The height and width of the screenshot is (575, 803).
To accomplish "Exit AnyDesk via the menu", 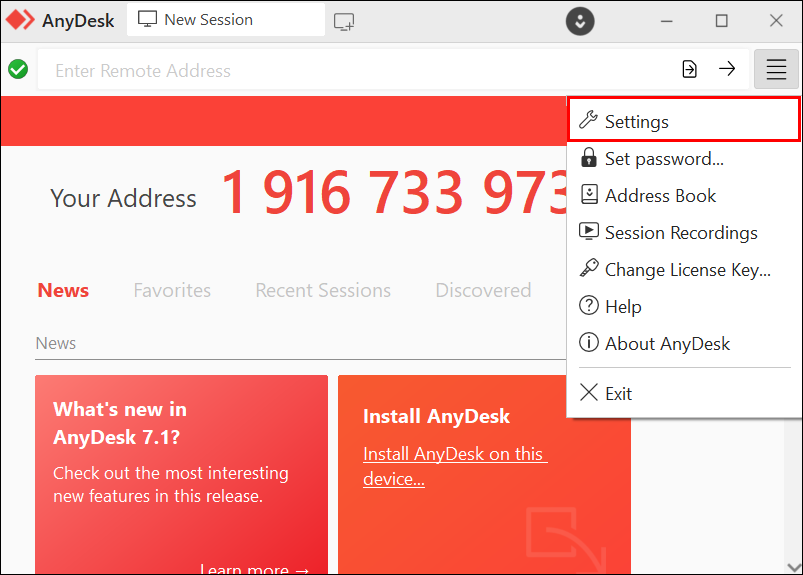I will coord(684,393).
